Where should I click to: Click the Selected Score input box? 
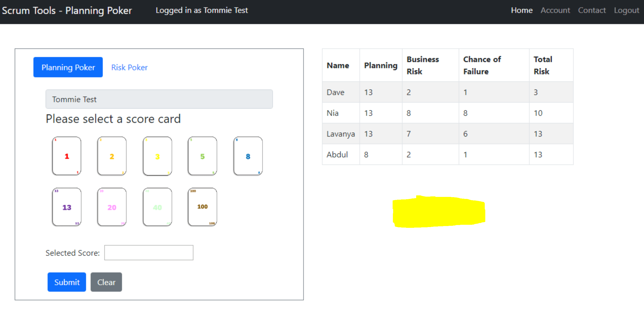click(149, 253)
